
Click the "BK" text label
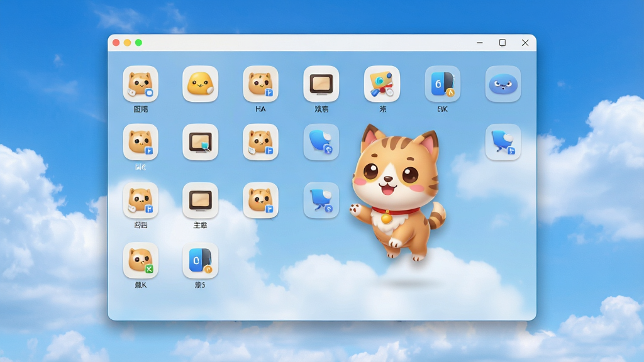[x=442, y=109]
